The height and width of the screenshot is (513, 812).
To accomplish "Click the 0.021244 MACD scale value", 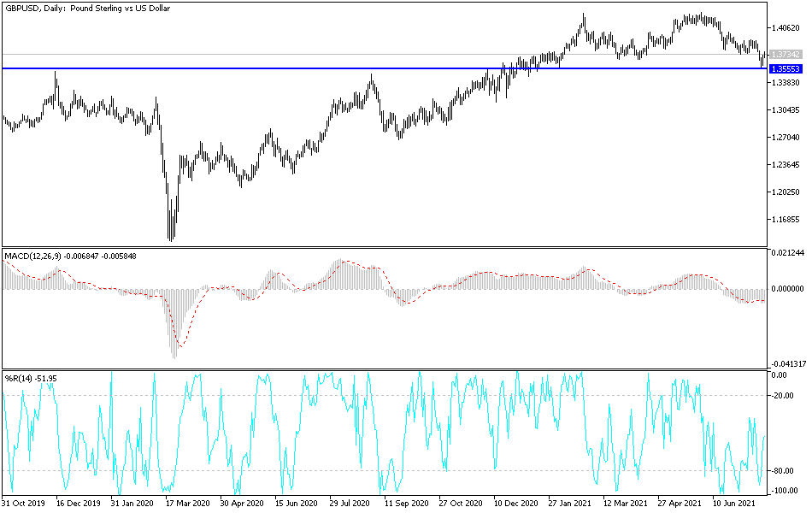I will point(786,253).
